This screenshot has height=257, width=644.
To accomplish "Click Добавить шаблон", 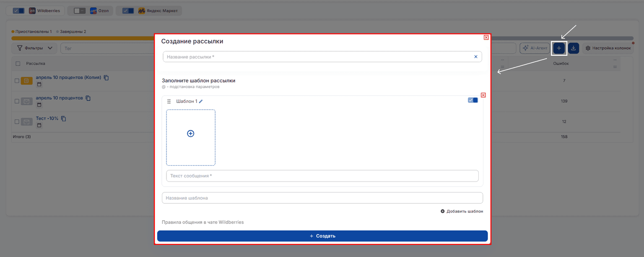I will (462, 211).
